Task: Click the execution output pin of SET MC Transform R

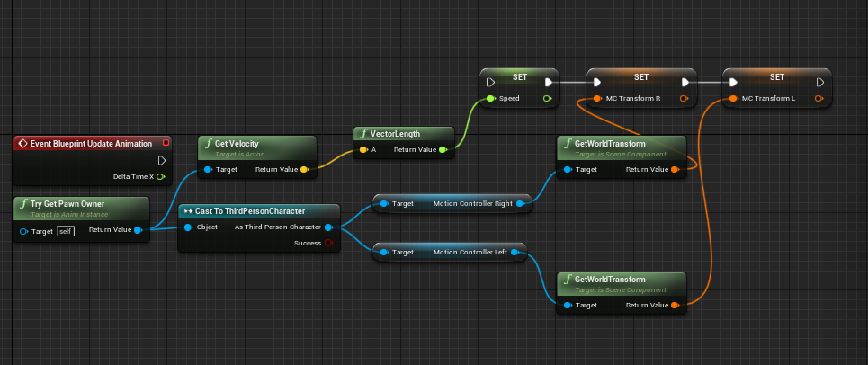Action: coord(685,83)
